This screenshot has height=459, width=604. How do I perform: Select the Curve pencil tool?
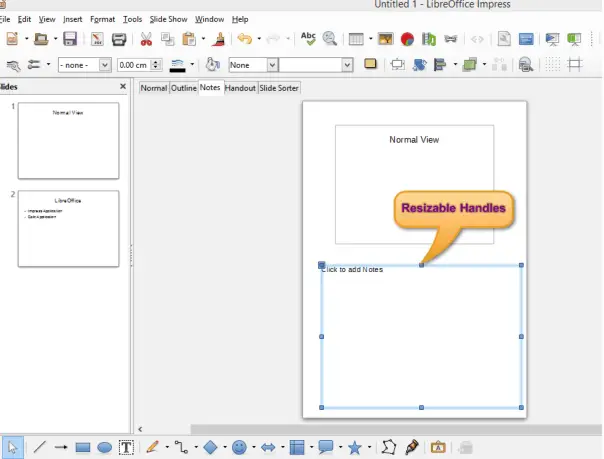tap(153, 447)
